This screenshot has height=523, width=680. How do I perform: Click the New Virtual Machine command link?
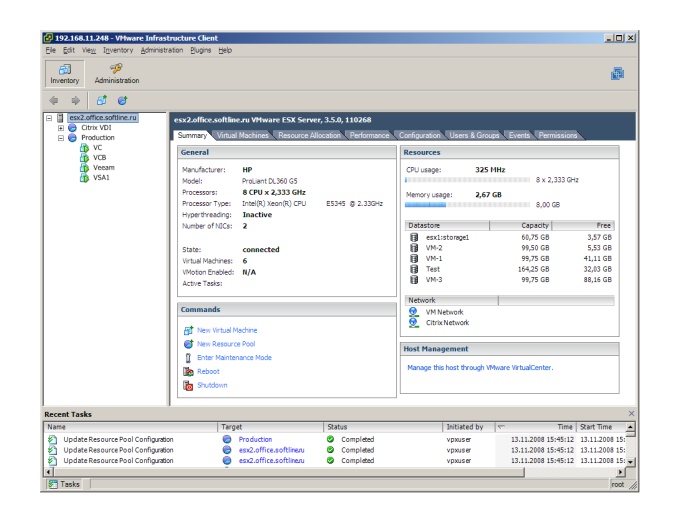(x=227, y=330)
